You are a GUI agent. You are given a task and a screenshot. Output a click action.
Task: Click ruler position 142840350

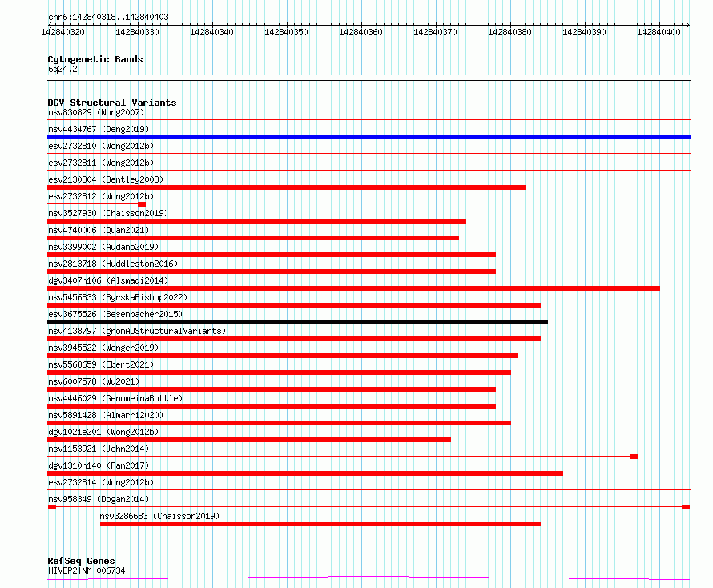(287, 32)
